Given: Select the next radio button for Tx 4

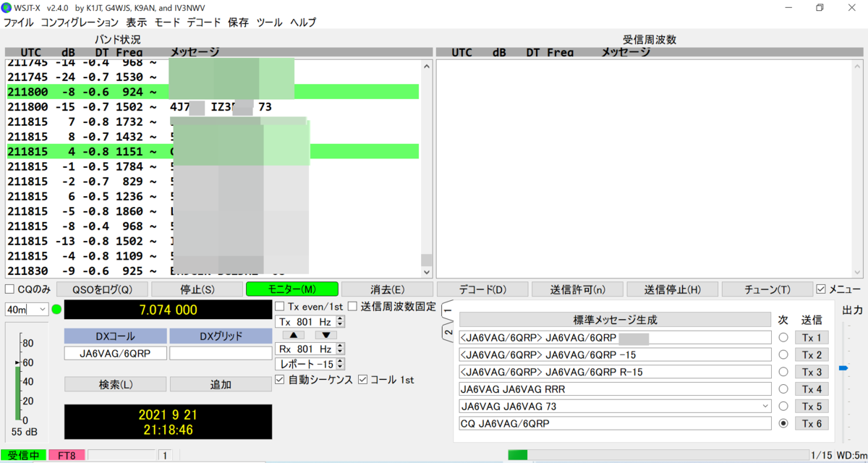Looking at the screenshot, I should coord(783,389).
